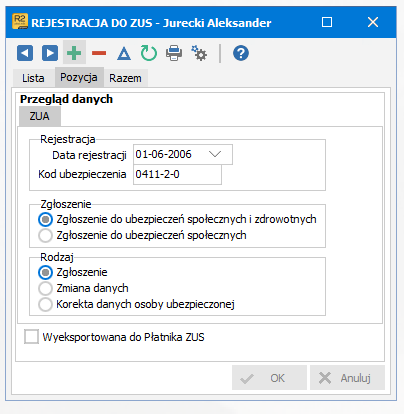Go to previous record arrow icon
Screen dimensions: 404x414
coord(25,53)
